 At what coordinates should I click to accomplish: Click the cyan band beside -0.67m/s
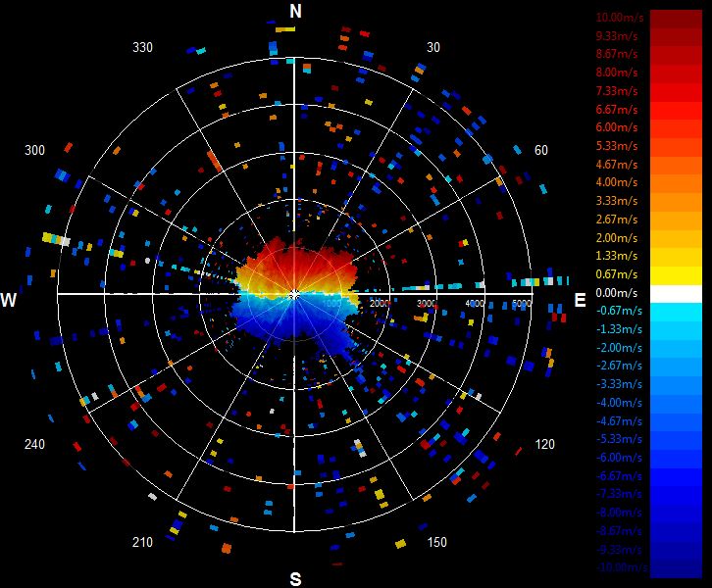click(x=676, y=313)
